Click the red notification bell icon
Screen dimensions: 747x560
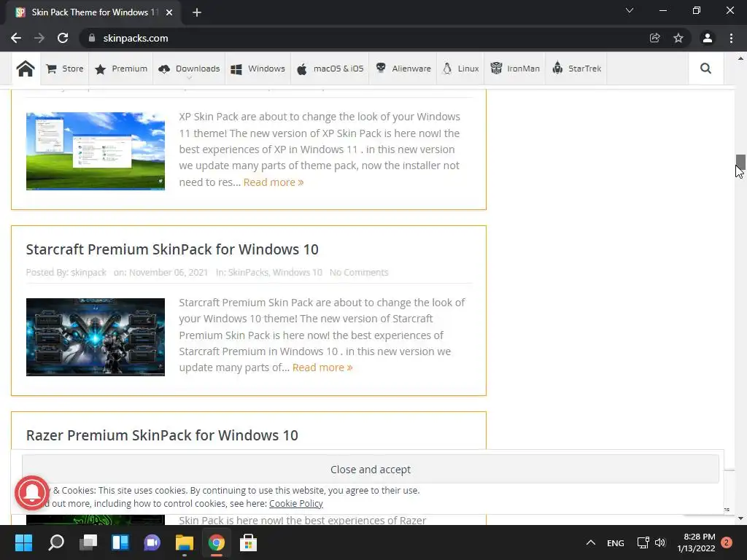coord(32,494)
